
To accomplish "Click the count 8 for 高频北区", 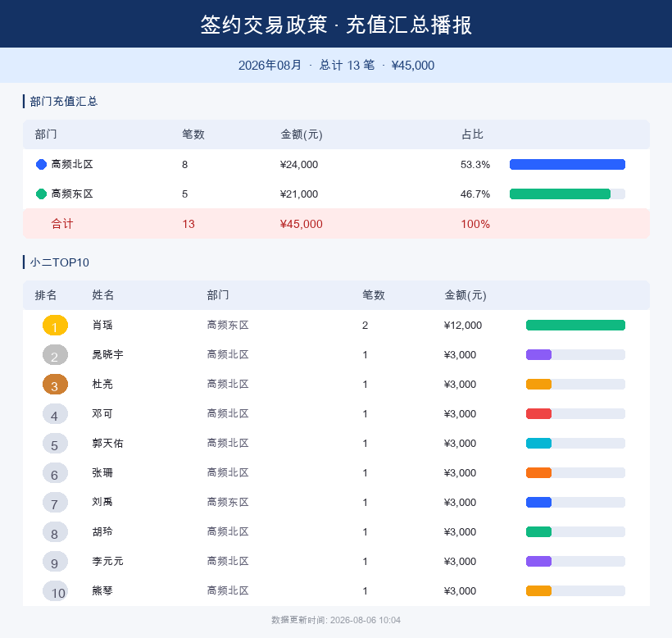I will 184,165.
